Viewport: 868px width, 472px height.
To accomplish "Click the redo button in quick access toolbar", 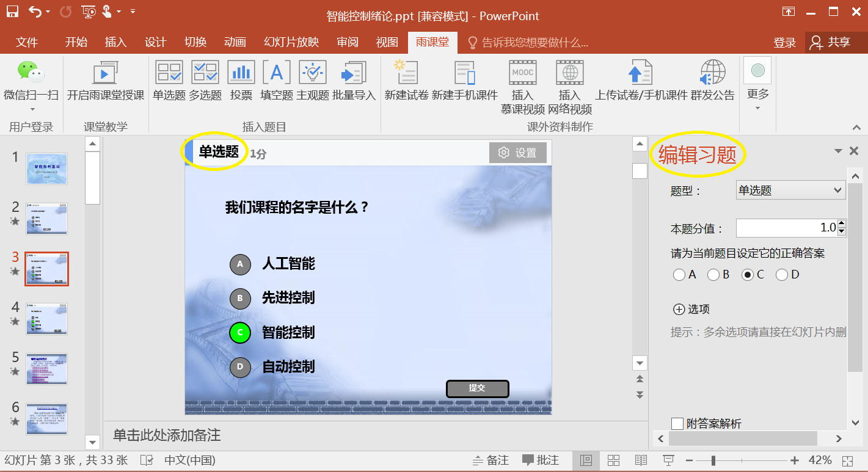I will point(66,11).
